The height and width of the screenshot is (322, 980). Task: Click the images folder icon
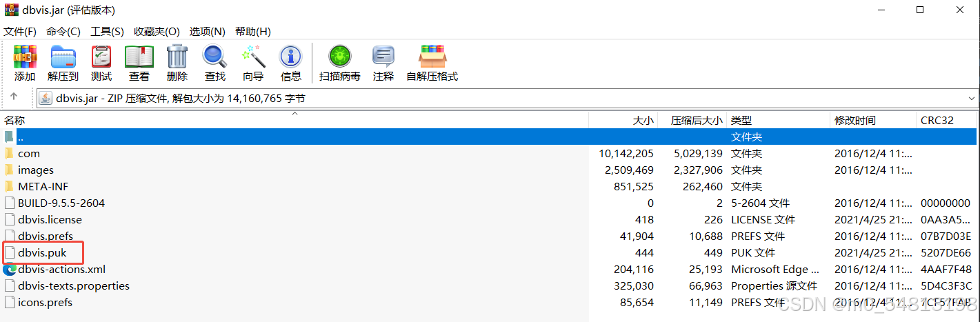(x=9, y=170)
